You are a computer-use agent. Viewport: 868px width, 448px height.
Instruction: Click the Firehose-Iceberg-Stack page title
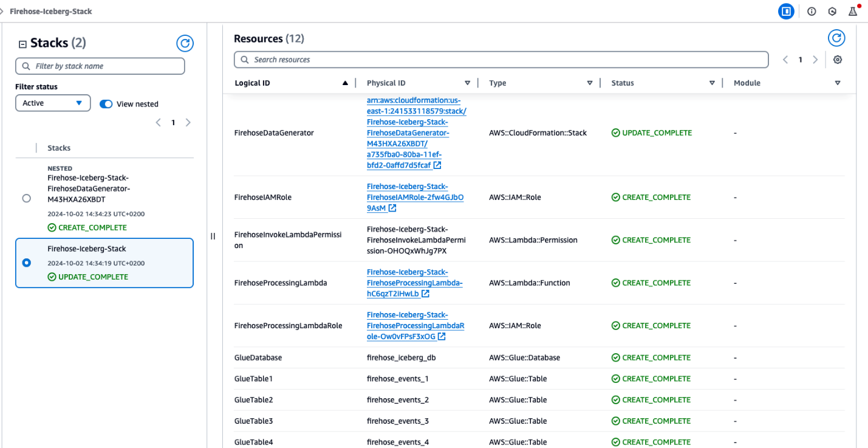pyautogui.click(x=51, y=12)
